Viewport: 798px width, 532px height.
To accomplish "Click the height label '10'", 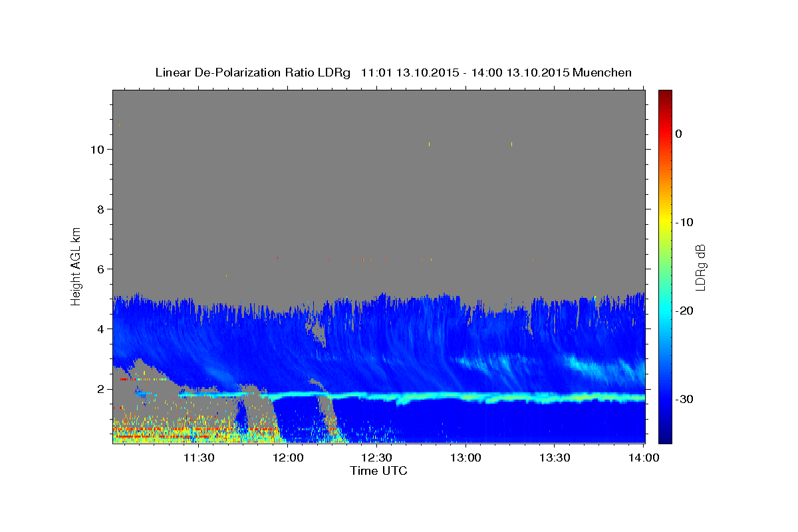I will (96, 150).
